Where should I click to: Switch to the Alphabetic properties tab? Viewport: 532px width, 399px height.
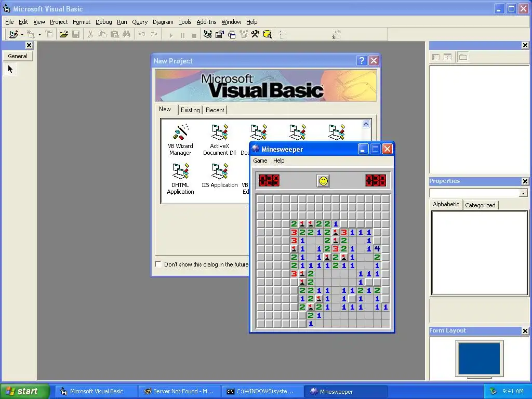446,204
